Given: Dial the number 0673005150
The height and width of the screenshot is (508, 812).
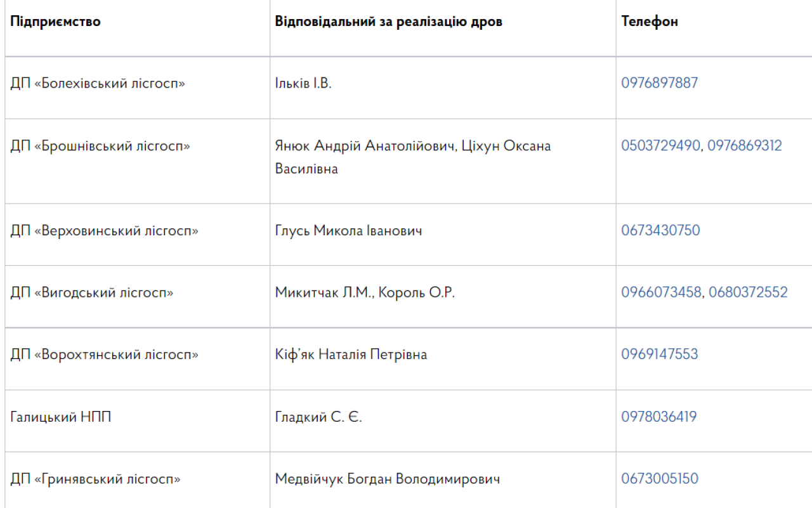Looking at the screenshot, I should click(x=660, y=479).
